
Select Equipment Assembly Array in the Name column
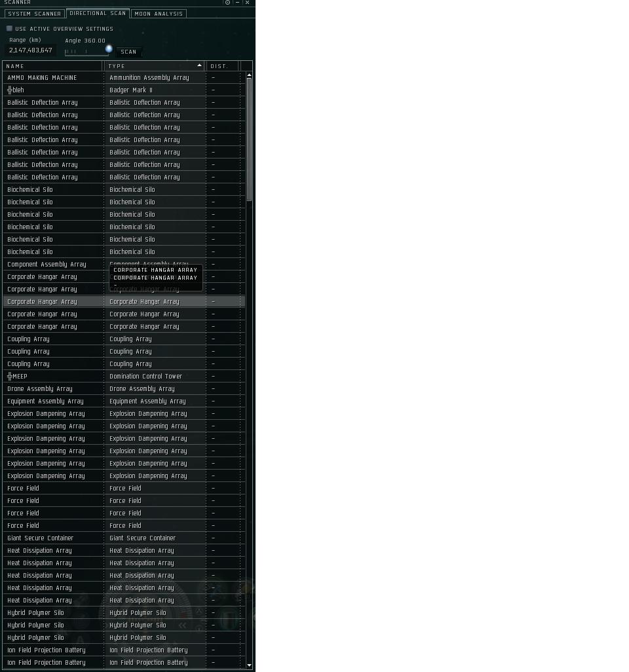click(45, 401)
